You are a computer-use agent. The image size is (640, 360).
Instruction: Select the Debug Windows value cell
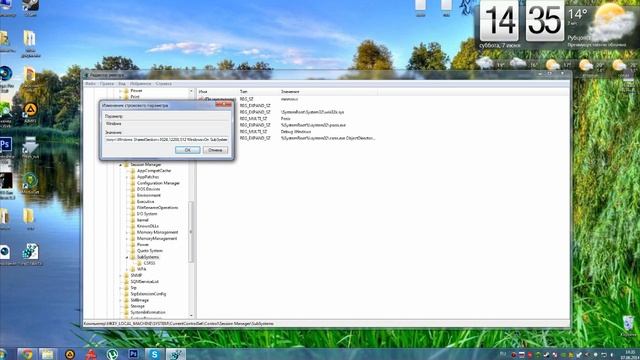pyautogui.click(x=296, y=132)
